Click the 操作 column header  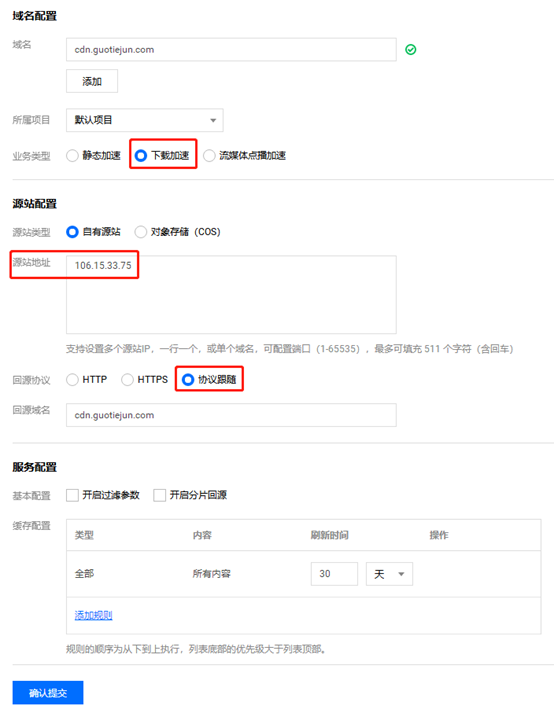coord(439,535)
